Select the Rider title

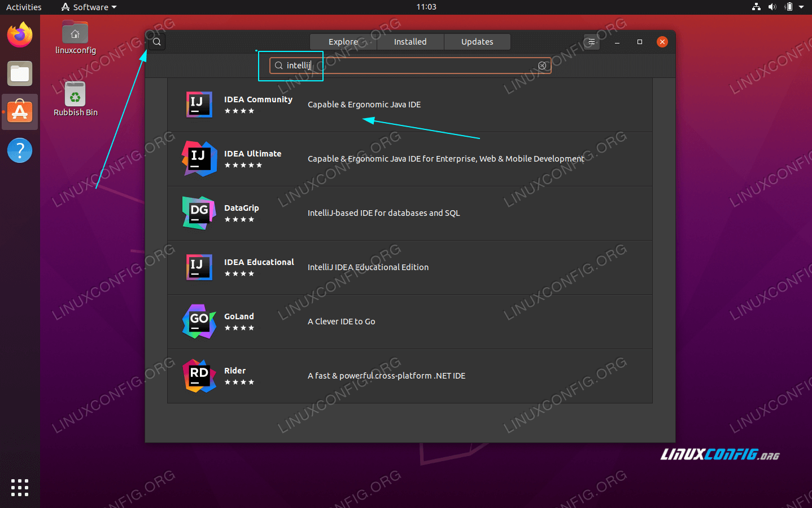click(x=235, y=371)
